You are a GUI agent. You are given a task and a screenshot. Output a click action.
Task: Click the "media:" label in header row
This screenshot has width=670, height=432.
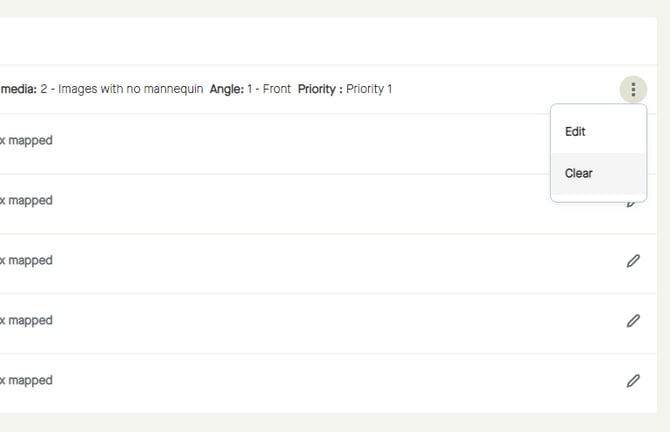[18, 89]
